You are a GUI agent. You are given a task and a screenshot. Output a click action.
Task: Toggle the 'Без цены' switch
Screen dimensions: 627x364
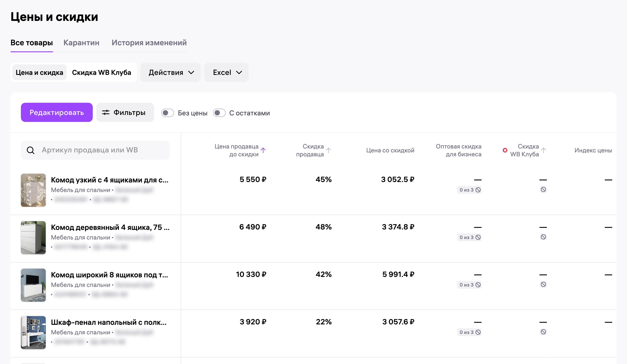pyautogui.click(x=167, y=113)
